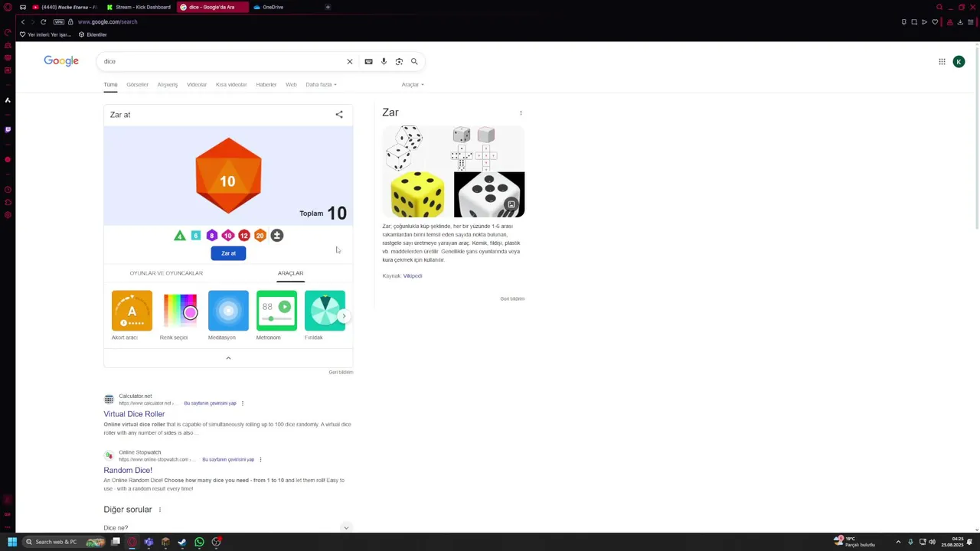Select the 4-sided green triangle die
The height and width of the screenshot is (551, 980).
coord(180,236)
